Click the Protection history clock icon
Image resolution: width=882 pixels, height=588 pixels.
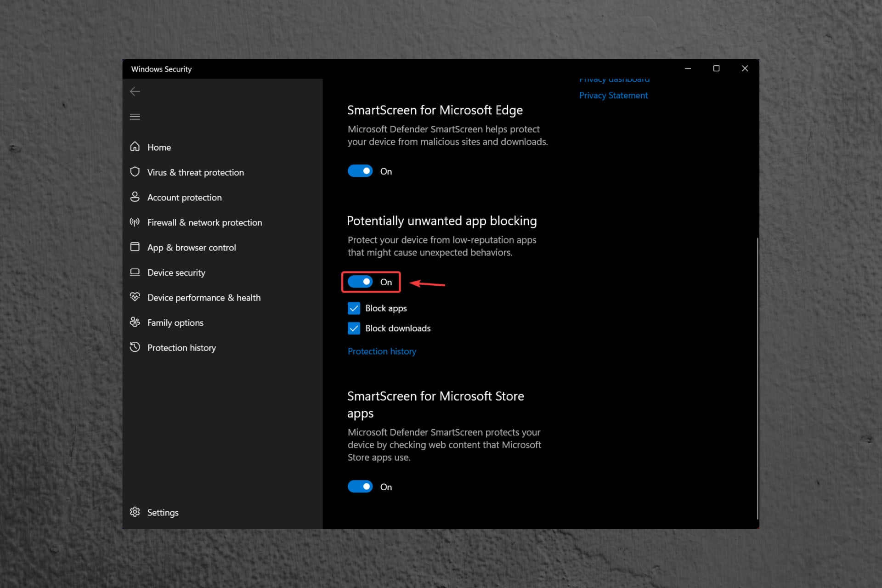[x=135, y=347]
